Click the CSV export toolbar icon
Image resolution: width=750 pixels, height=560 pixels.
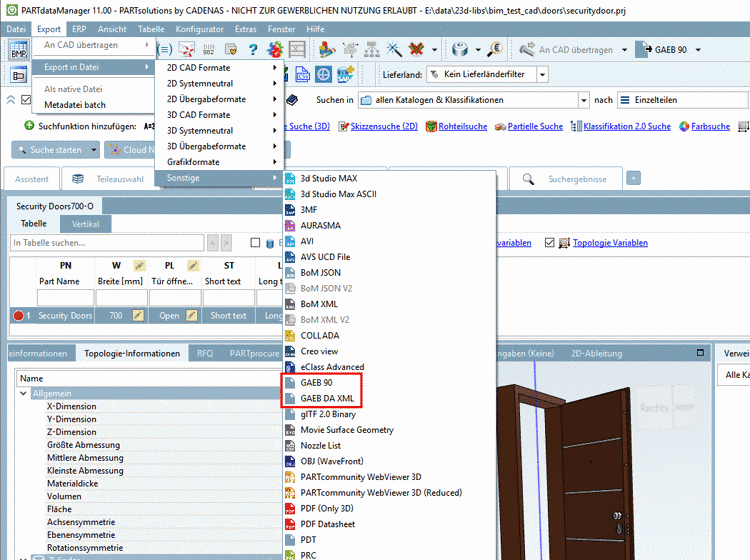[x=303, y=75]
